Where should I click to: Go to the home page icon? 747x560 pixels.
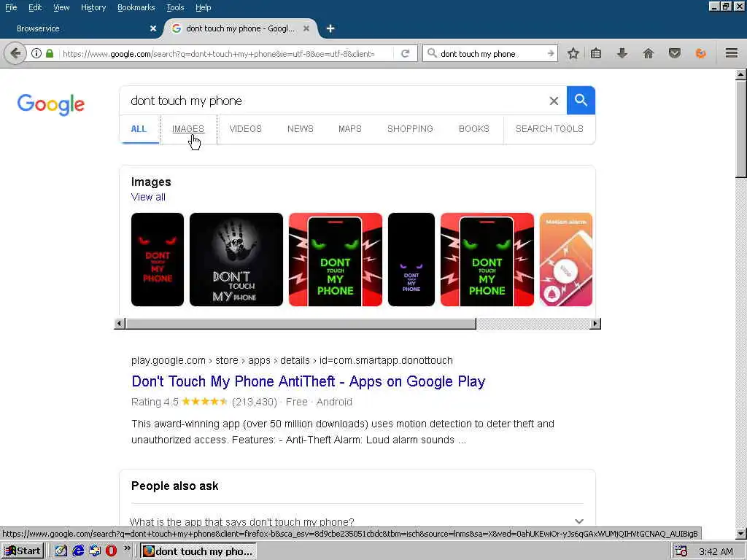point(648,53)
